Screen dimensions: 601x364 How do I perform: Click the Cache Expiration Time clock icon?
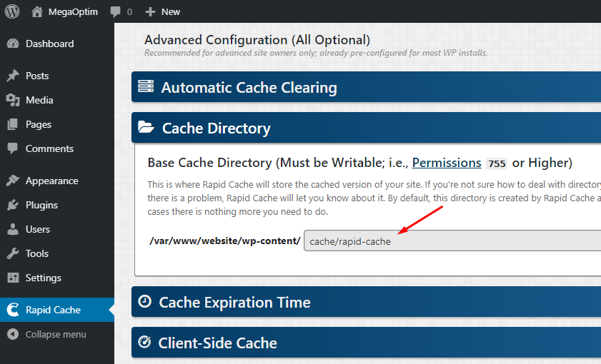coord(145,301)
